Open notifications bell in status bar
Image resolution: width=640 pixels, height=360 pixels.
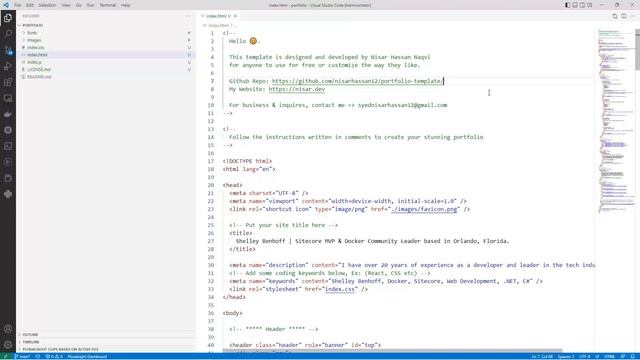coord(633,356)
